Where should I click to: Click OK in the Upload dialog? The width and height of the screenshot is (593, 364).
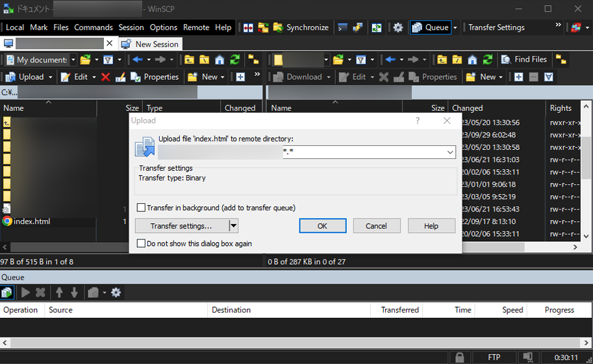(x=323, y=226)
